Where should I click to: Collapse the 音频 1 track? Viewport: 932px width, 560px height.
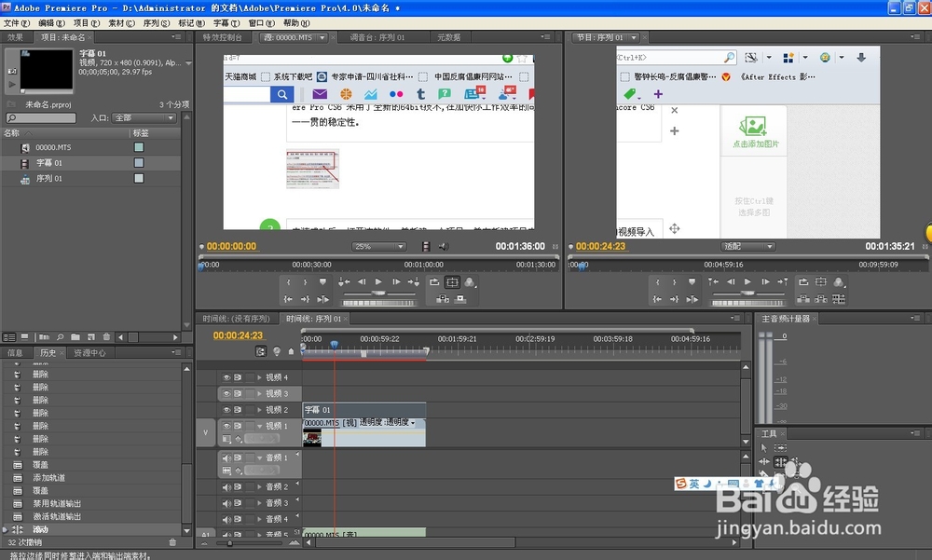pyautogui.click(x=260, y=458)
